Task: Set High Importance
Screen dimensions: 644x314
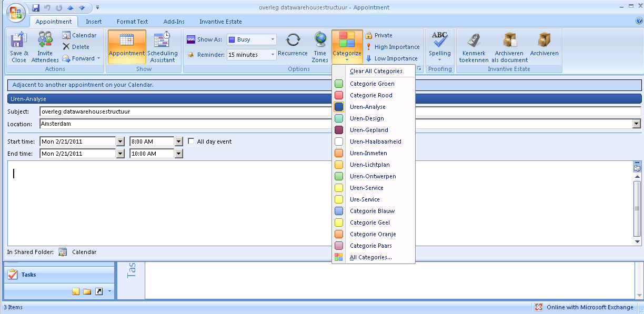Action: pos(393,47)
